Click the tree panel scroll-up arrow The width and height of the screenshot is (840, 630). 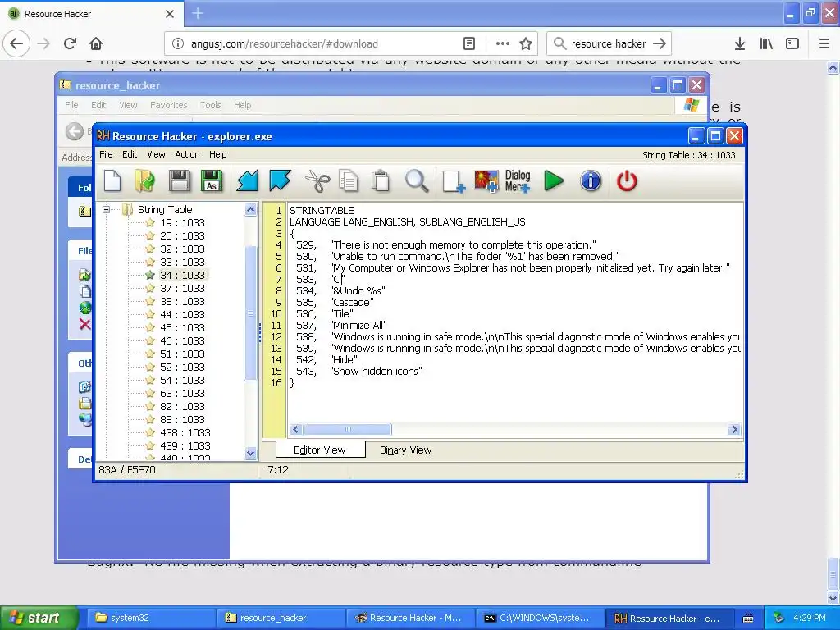pyautogui.click(x=251, y=209)
